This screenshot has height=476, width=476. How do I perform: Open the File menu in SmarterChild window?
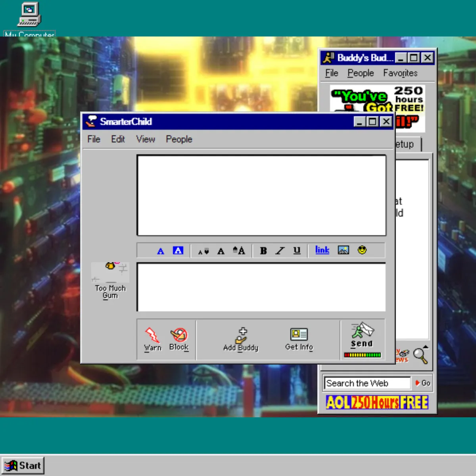click(94, 139)
